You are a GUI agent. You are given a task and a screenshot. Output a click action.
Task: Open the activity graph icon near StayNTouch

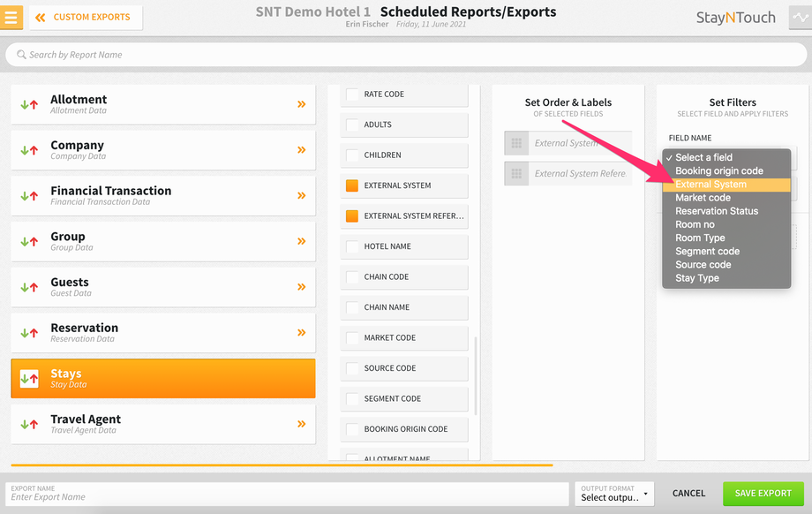tap(801, 17)
